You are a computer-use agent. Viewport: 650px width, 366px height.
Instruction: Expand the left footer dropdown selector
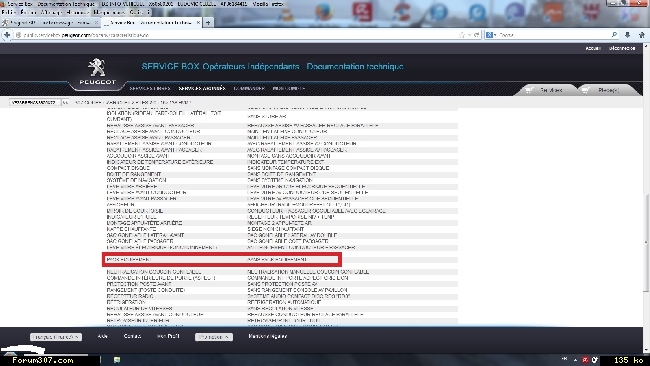[x=56, y=337]
